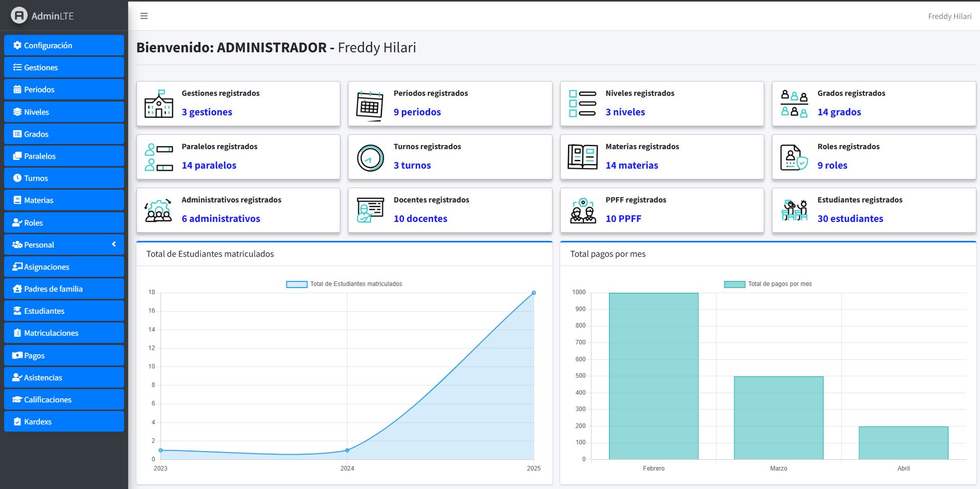The image size is (980, 489).
Task: Click the calendar icon for periodos registrados
Action: click(x=370, y=106)
